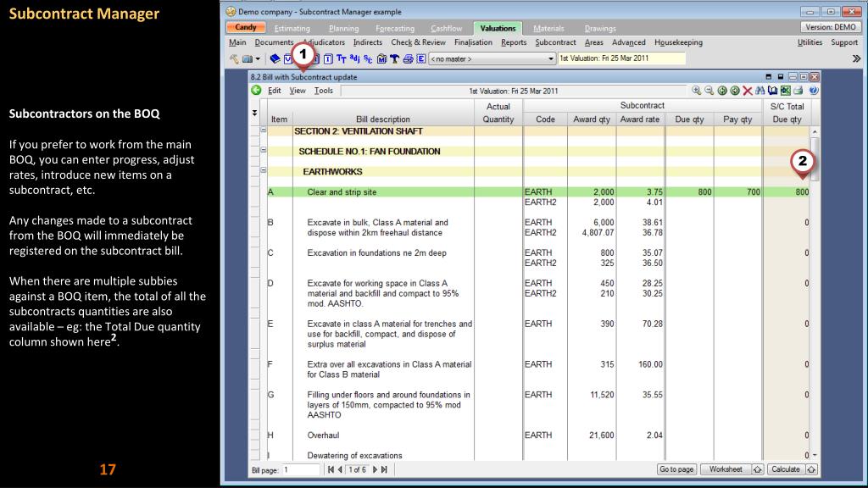Go to last bill page arrow
Viewport: 868px width, 488px height.
(x=384, y=469)
